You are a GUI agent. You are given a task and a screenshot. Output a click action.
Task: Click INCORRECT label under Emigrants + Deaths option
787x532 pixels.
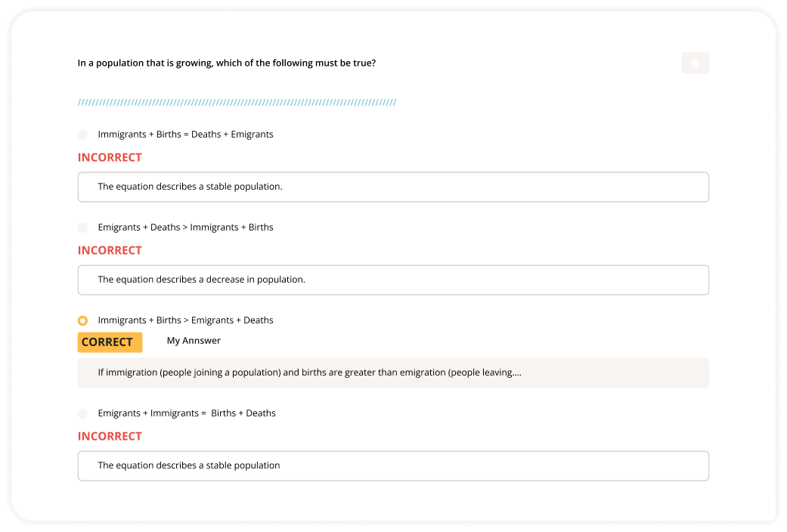coord(110,250)
